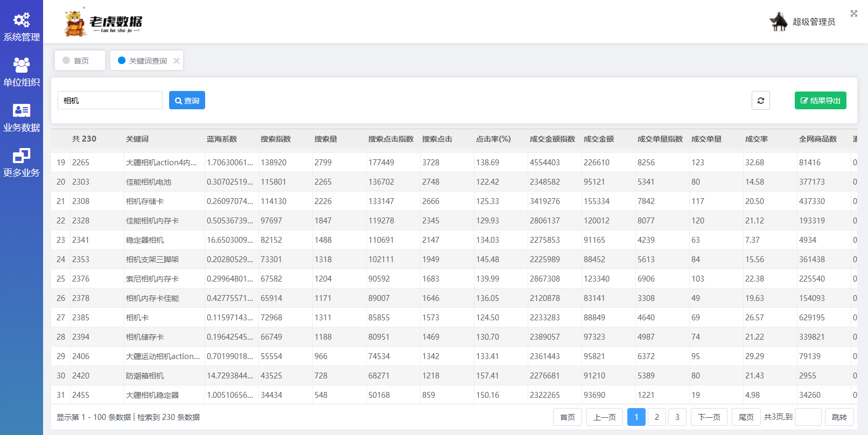Click 下一页 to go next page
Screen dimensions: 868x435
tap(709, 417)
